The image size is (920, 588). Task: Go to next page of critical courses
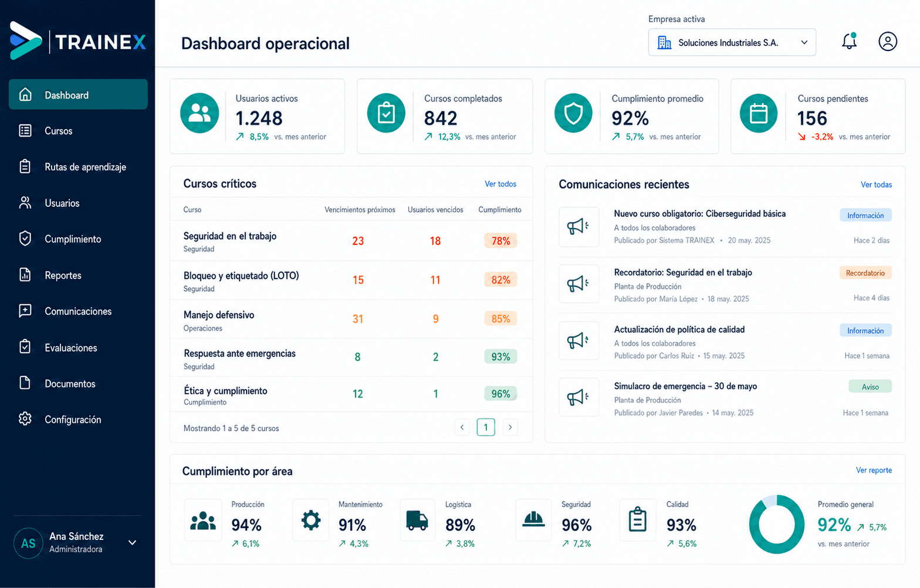[510, 427]
